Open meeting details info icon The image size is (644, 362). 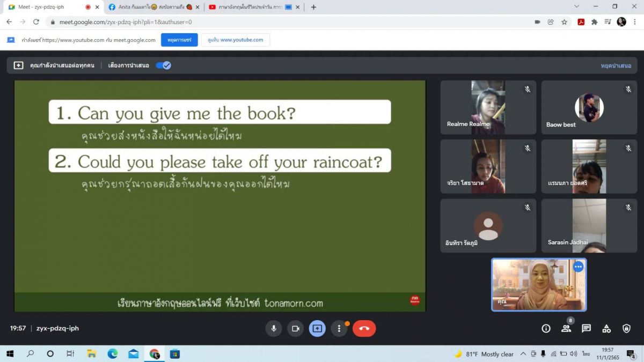coord(546,328)
